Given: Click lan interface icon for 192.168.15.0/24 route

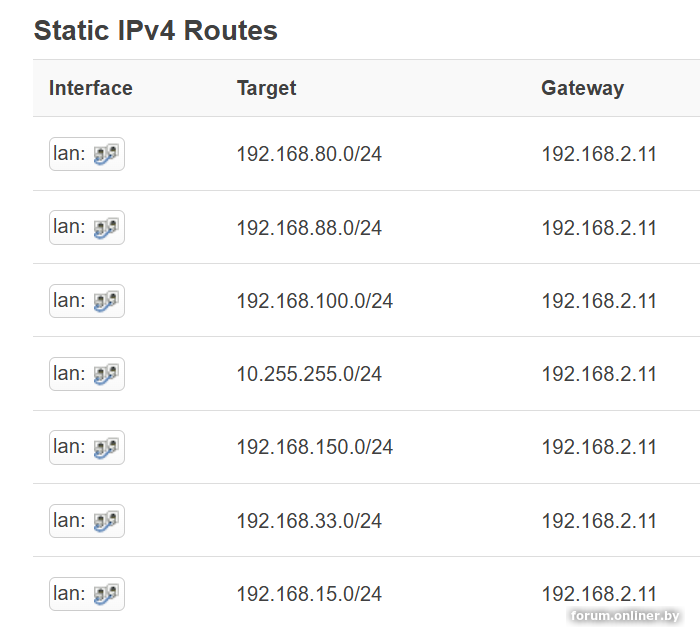Looking at the screenshot, I should pos(107,594).
